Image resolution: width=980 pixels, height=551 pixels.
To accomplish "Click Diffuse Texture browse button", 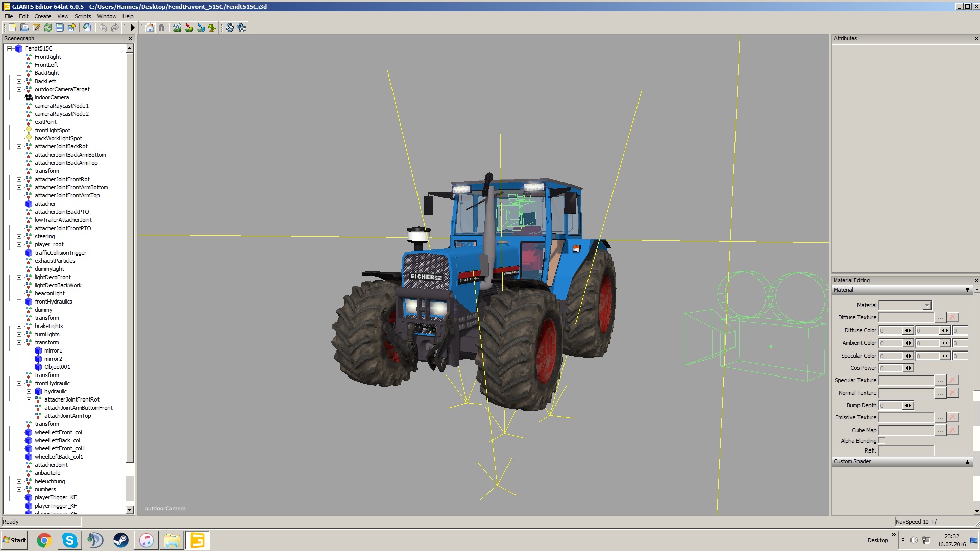I will point(940,317).
